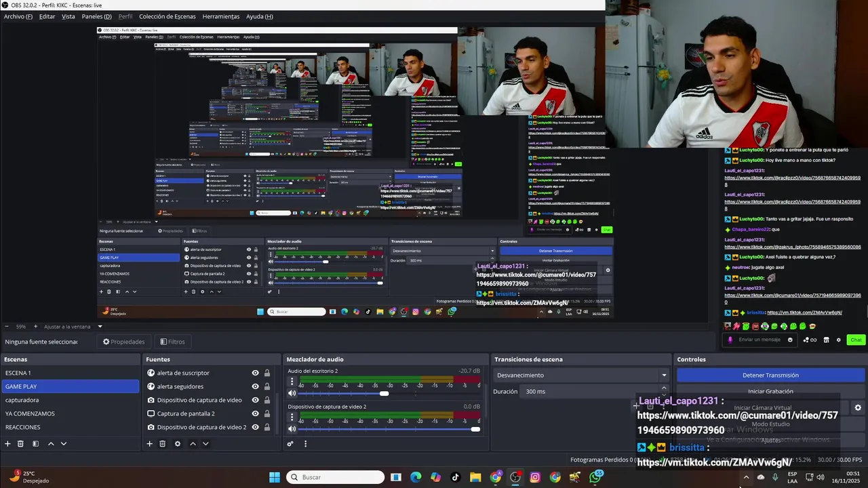
Task: Toggle lock on Captura de pantalla 2
Action: [x=267, y=413]
